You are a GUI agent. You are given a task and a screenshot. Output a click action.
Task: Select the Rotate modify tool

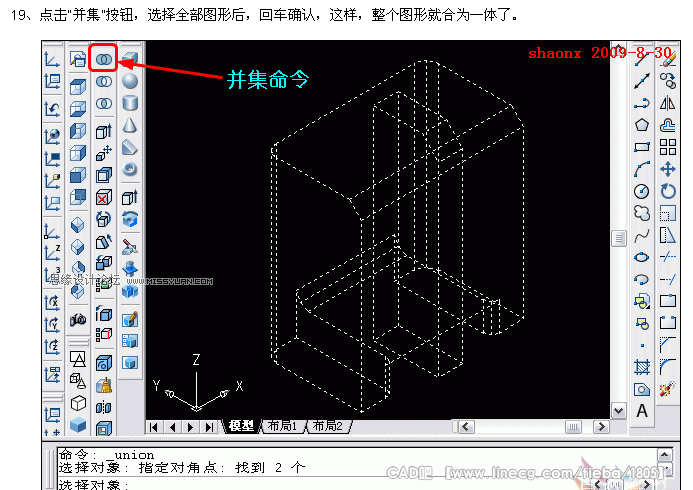(x=668, y=191)
